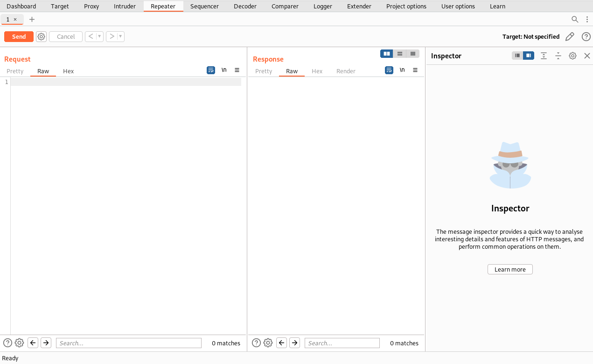Click the edit target pencil icon

(x=570, y=37)
